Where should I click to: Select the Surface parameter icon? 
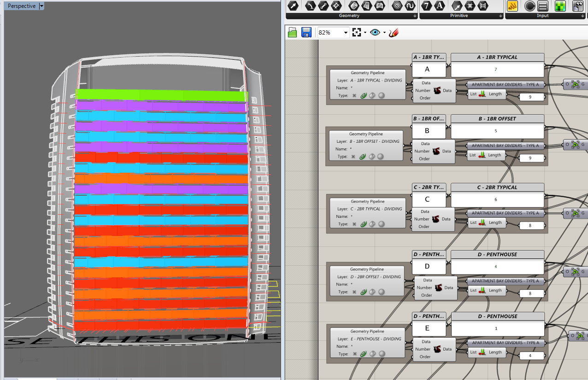(x=367, y=6)
